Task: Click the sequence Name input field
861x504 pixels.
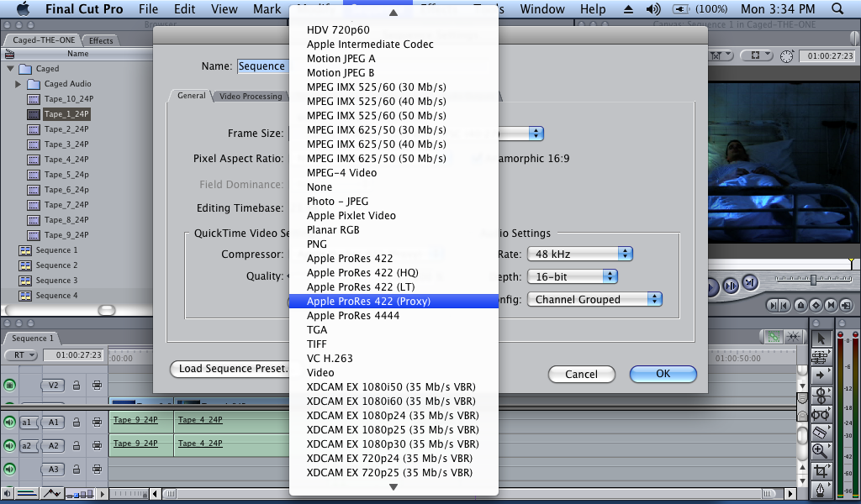Action: [x=263, y=66]
